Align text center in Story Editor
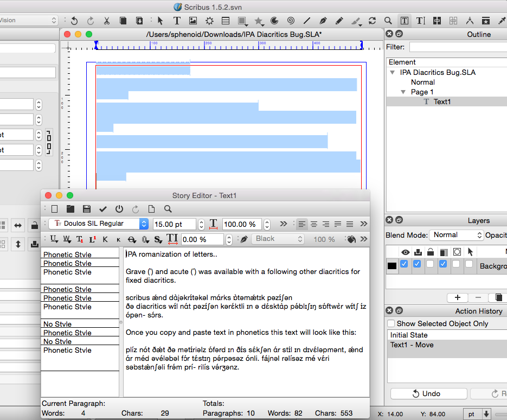507x420 pixels. click(x=314, y=224)
